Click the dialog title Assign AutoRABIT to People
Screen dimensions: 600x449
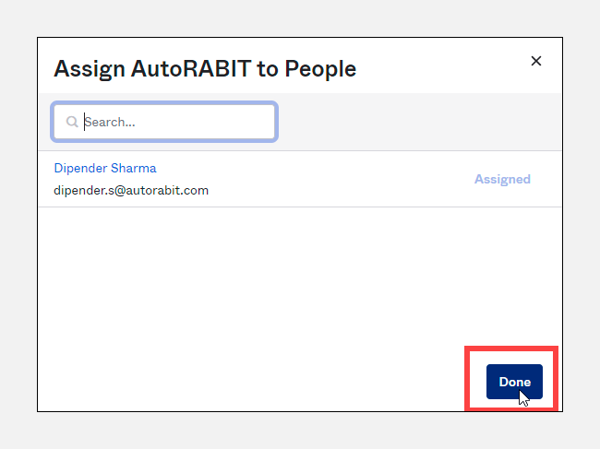(204, 69)
